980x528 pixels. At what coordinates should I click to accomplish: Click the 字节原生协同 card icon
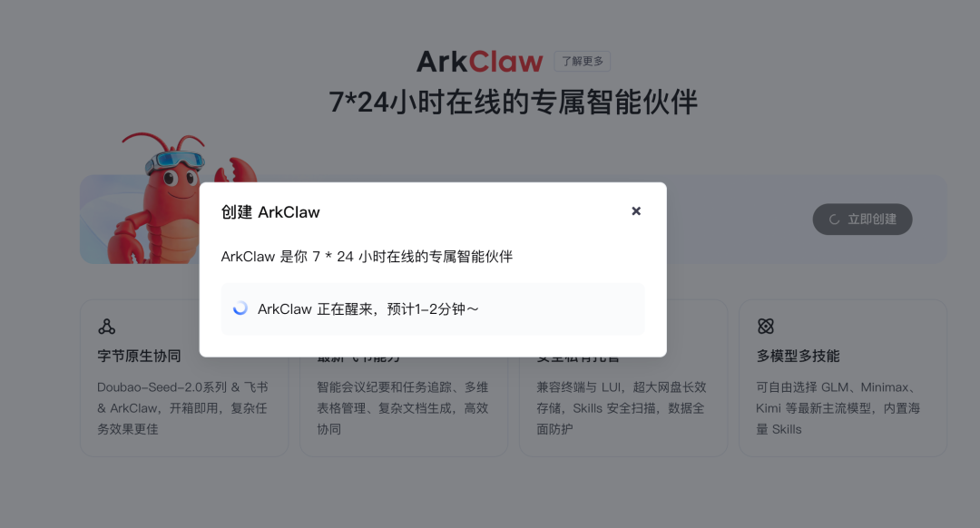coord(106,327)
